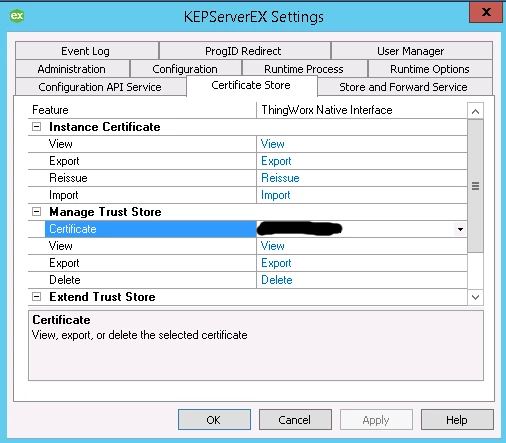Switch to the Administration tab

coord(72,69)
